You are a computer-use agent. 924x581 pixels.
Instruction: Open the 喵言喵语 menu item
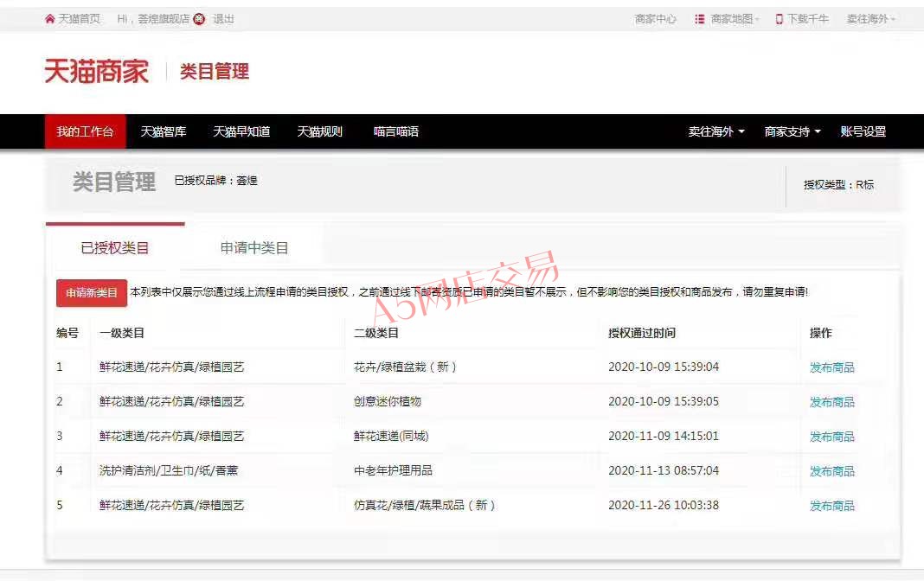click(396, 131)
